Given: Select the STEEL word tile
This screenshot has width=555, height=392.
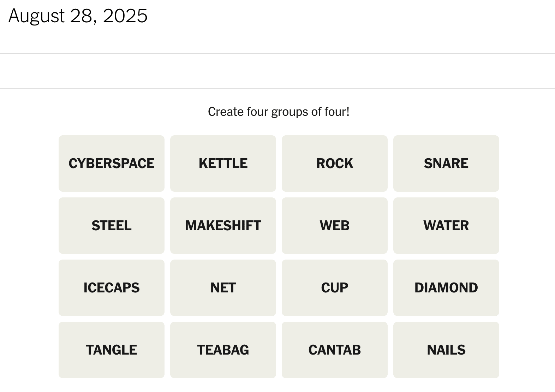Looking at the screenshot, I should (111, 226).
